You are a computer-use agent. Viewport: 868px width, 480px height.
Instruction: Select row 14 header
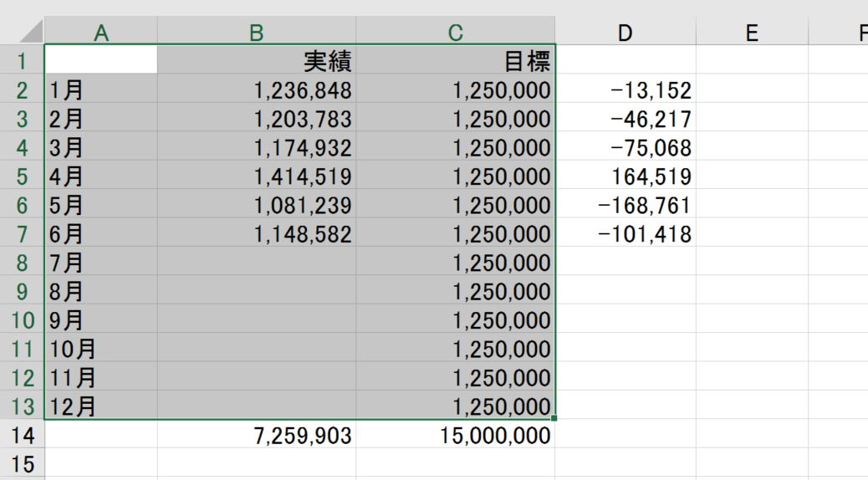[x=22, y=434]
